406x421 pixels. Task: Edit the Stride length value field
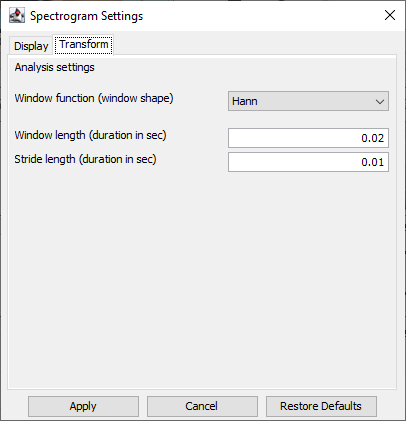pos(308,162)
